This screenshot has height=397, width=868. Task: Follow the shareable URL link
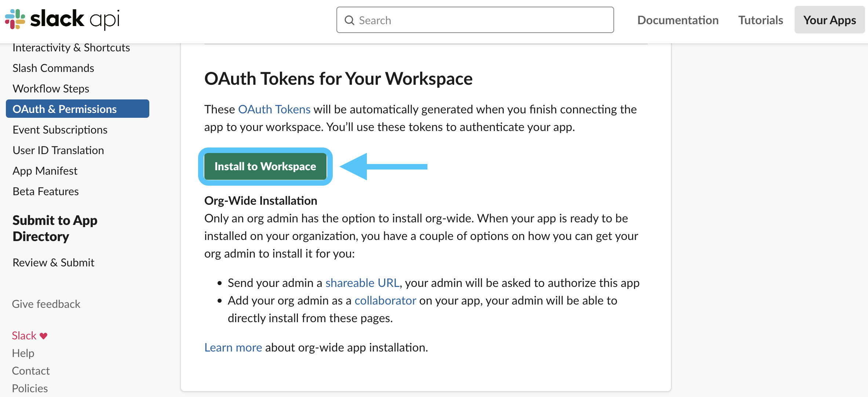(x=362, y=283)
